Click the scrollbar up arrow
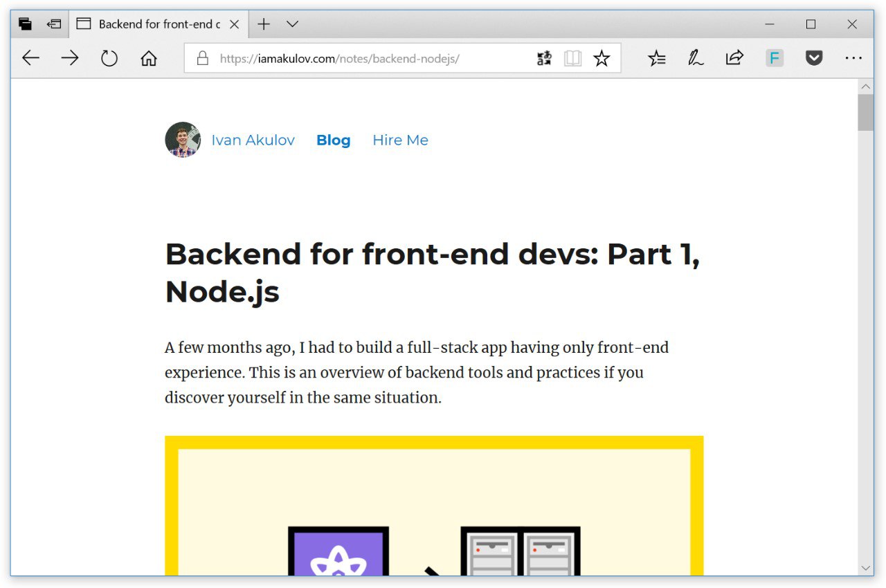Screen dimensions: 886x588 (x=866, y=86)
